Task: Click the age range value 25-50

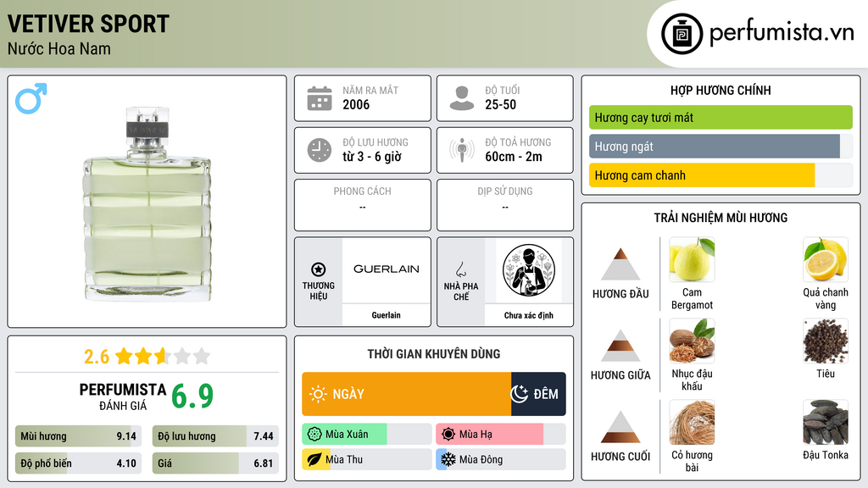Action: click(500, 104)
